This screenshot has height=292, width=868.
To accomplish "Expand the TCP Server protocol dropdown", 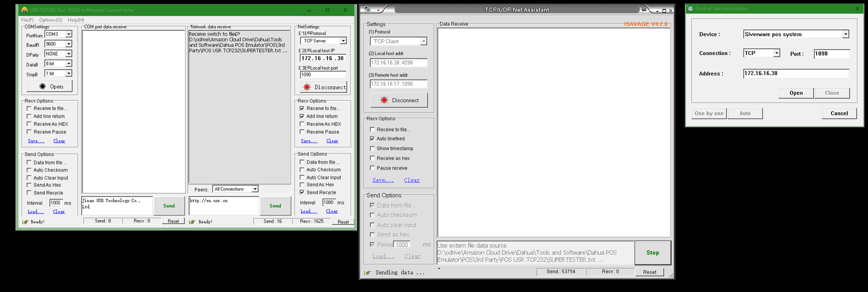I will pos(343,41).
